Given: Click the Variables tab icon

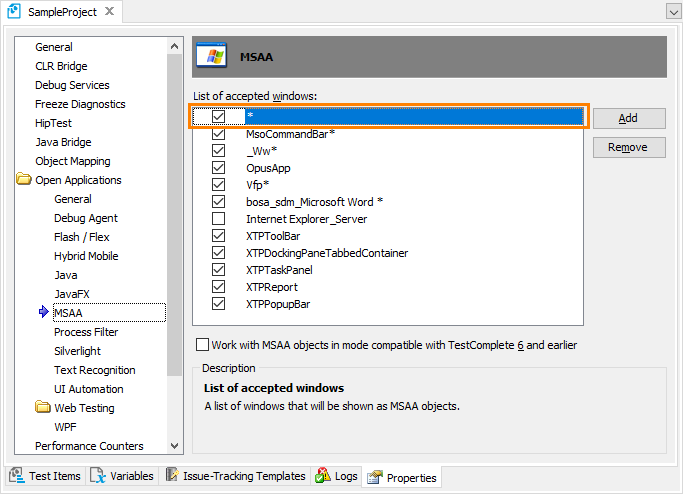Looking at the screenshot, I should coord(98,477).
